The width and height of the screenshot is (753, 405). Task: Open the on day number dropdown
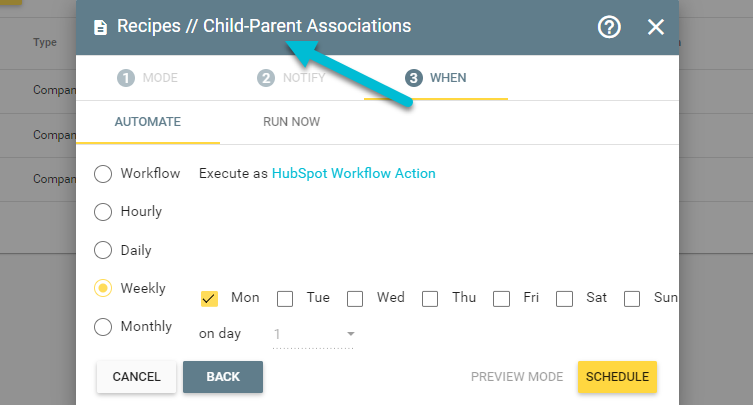pos(313,334)
